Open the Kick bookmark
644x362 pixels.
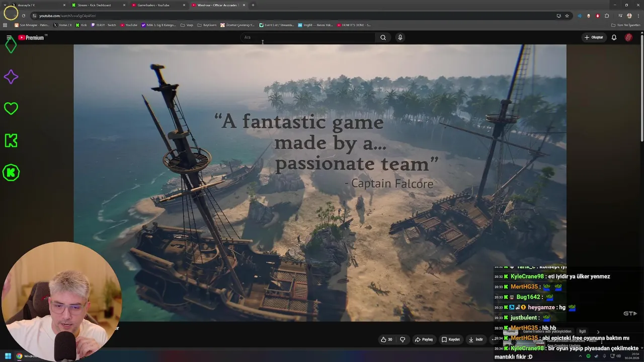[82, 25]
